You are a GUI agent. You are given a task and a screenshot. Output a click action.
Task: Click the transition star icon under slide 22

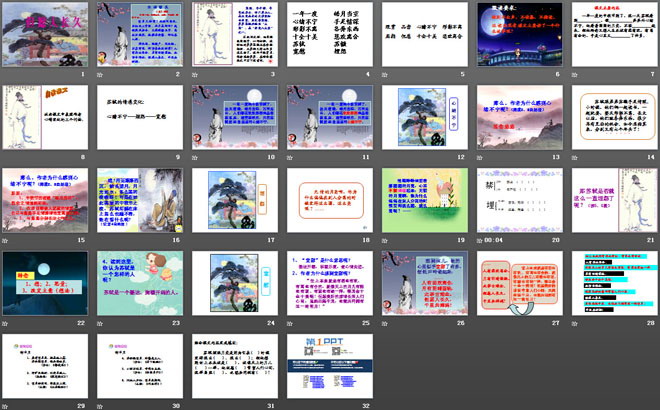(x=5, y=323)
